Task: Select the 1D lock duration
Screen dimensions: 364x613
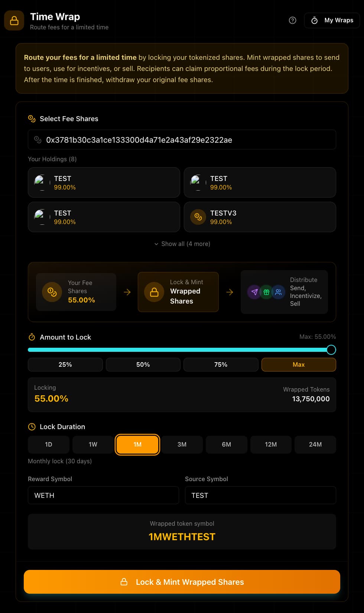Action: point(49,445)
